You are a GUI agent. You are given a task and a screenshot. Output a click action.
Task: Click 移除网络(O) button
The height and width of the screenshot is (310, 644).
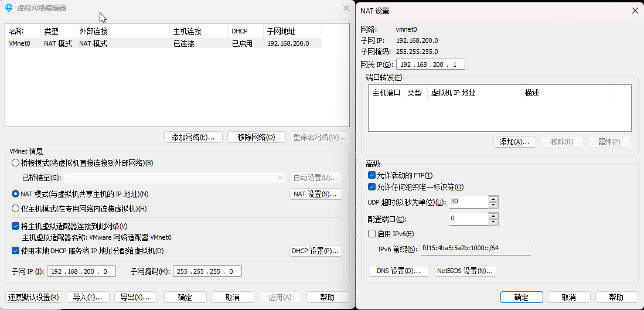click(x=256, y=137)
